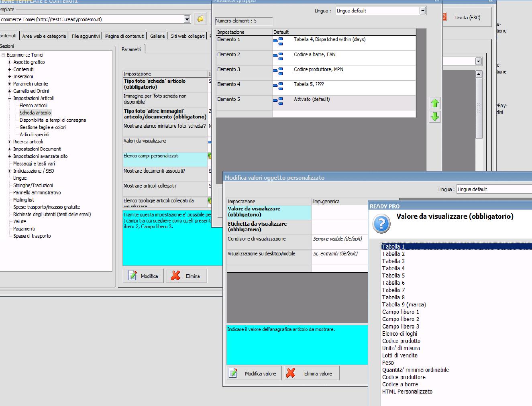Image resolution: width=532 pixels, height=406 pixels.
Task: Select the Mostrare documenti associati? row
Action: click(165, 174)
